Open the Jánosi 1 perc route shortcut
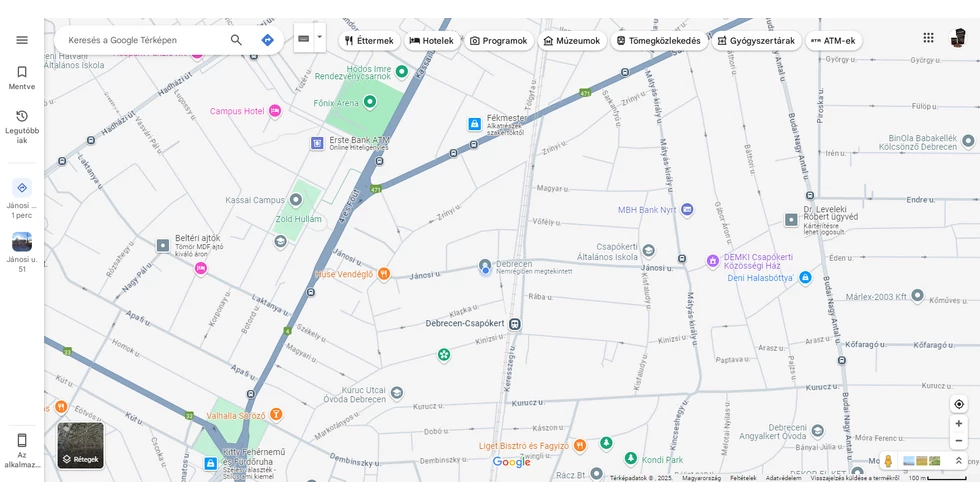The width and height of the screenshot is (980, 500). (x=22, y=199)
